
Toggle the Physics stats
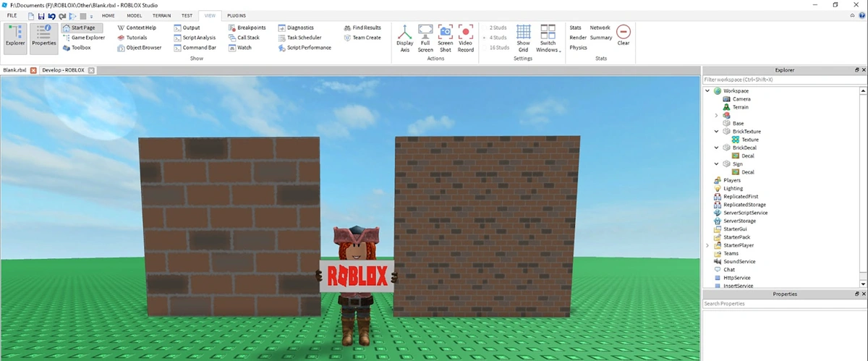(578, 48)
